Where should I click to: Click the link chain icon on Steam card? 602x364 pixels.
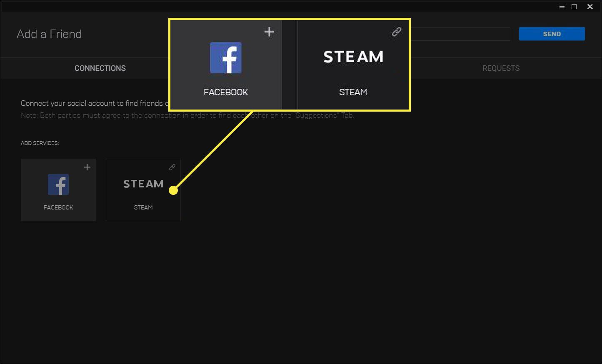(x=172, y=167)
